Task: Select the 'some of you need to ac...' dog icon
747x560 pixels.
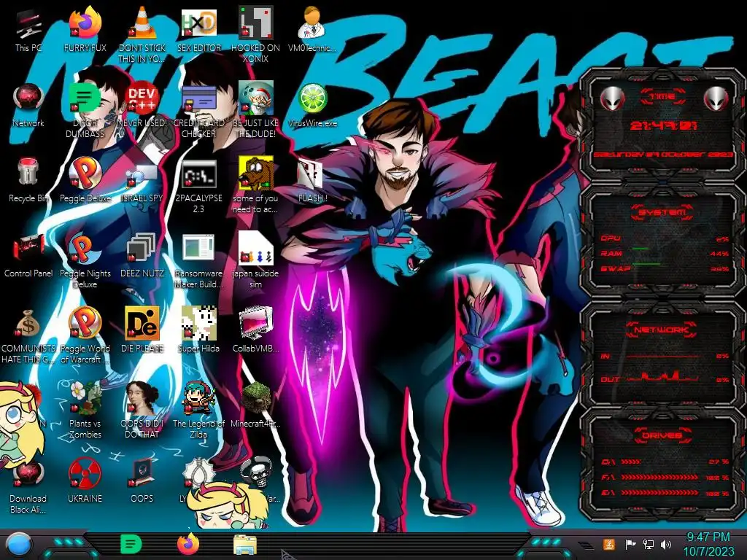Action: (x=256, y=186)
